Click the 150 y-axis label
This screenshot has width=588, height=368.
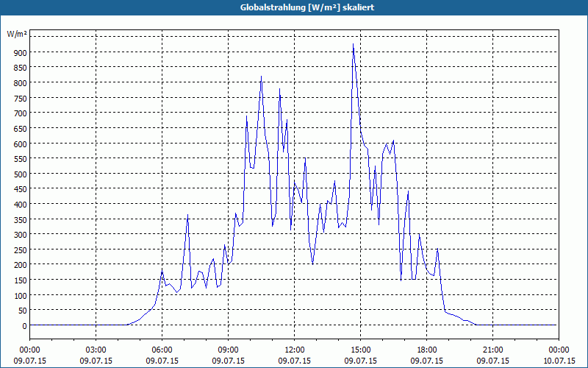21,280
